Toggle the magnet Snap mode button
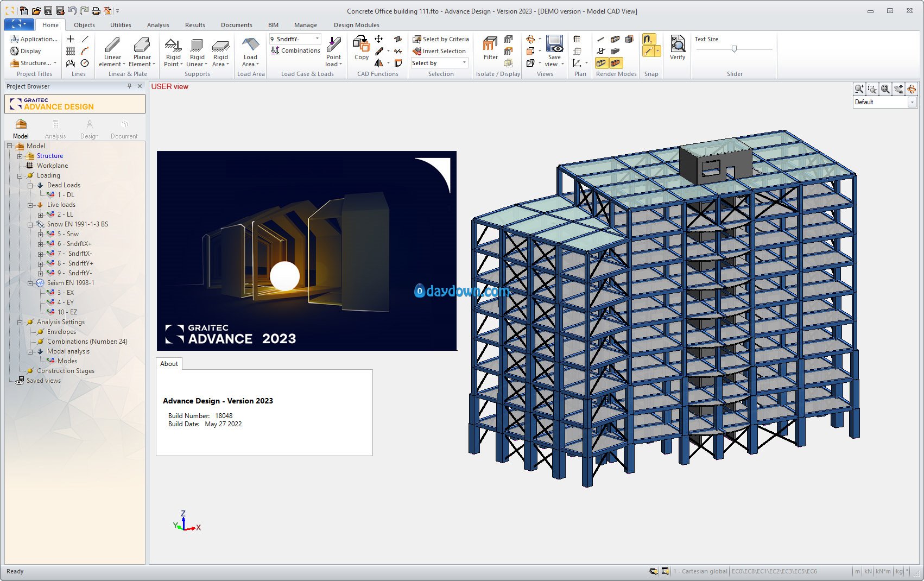 pyautogui.click(x=649, y=39)
